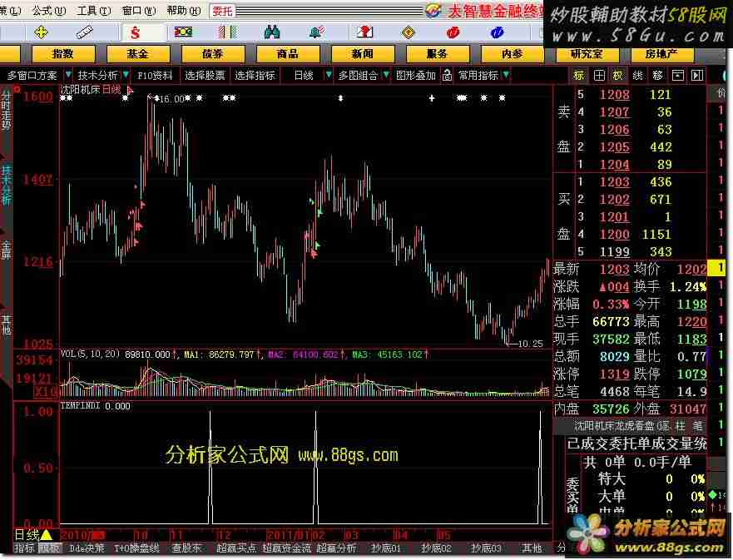Click the yellow triangle next to 日线 at bottom

point(47,534)
